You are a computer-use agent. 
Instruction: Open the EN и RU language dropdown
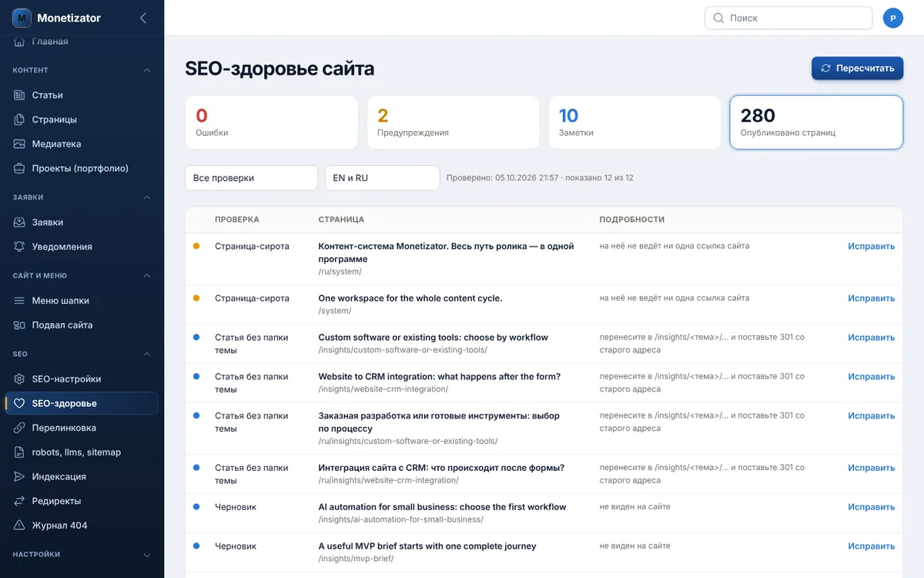(x=382, y=178)
